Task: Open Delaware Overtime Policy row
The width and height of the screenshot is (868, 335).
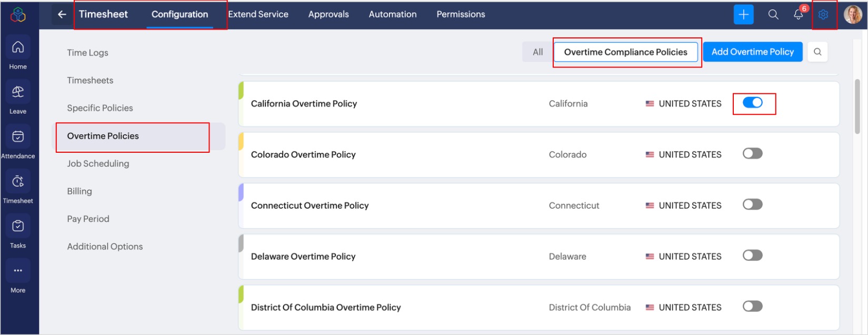Action: coord(539,257)
